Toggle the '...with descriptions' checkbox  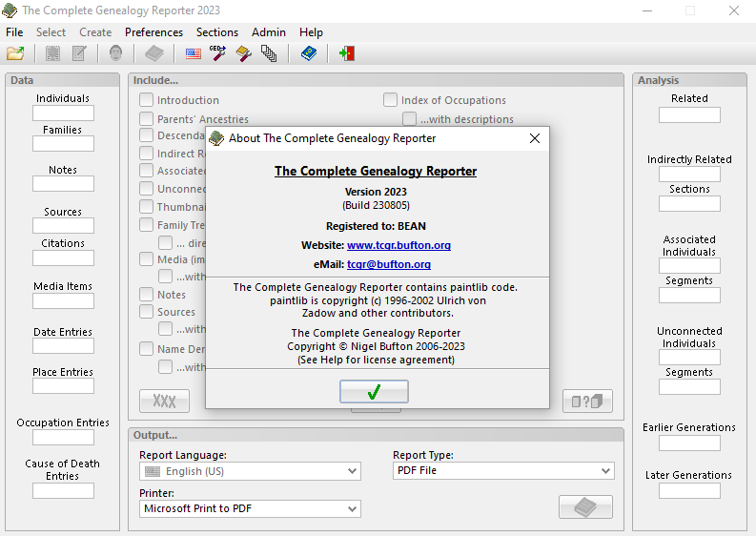[x=409, y=118]
